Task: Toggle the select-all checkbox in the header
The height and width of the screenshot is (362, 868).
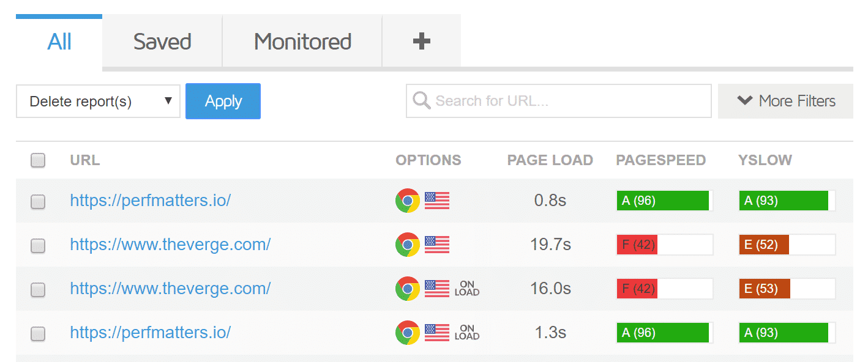Action: [x=38, y=160]
